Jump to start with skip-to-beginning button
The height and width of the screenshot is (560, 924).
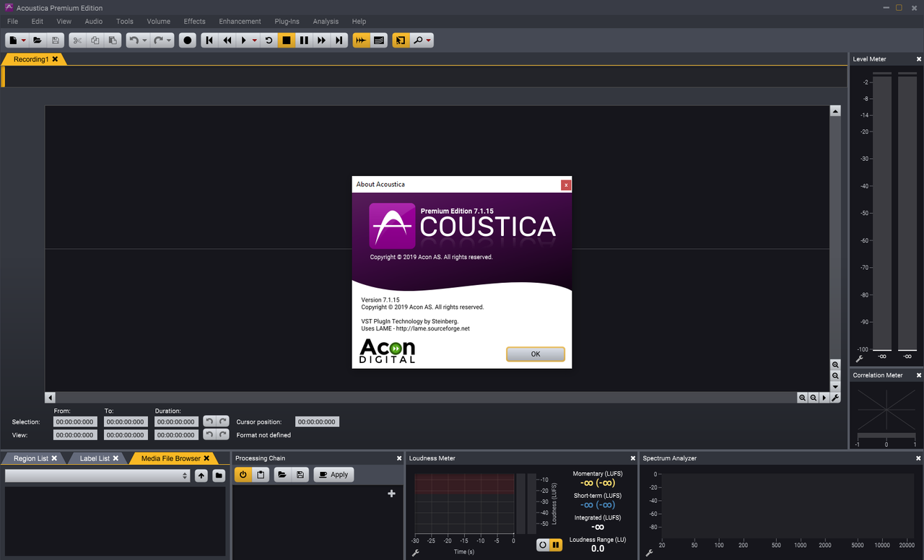pyautogui.click(x=209, y=40)
